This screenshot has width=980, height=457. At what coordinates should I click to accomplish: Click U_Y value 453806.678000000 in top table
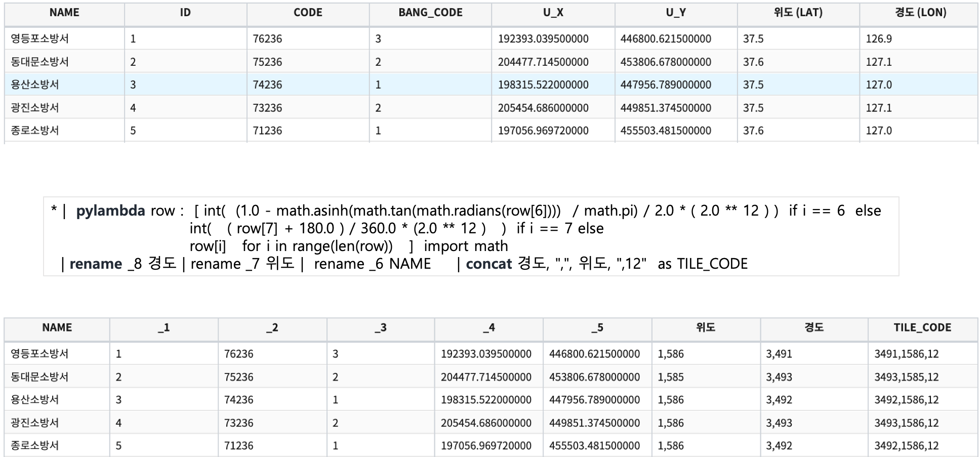(666, 62)
